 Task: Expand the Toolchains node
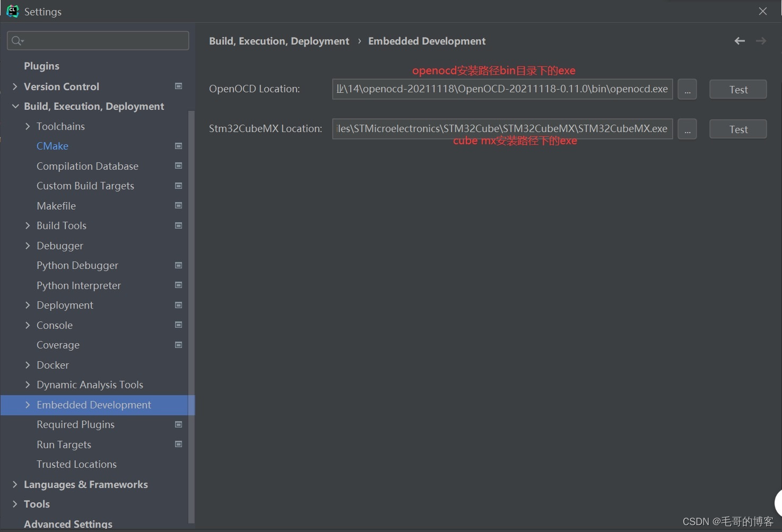coord(28,126)
